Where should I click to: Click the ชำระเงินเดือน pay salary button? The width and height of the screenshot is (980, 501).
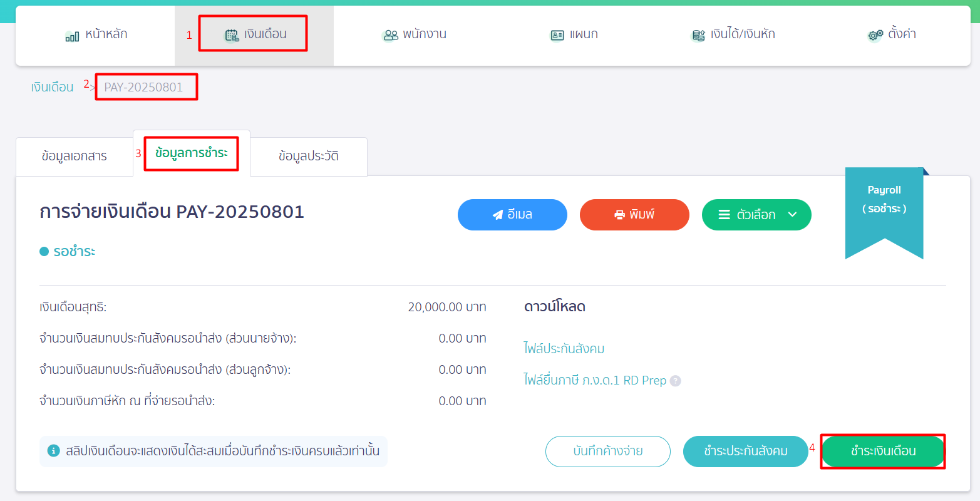(x=882, y=451)
